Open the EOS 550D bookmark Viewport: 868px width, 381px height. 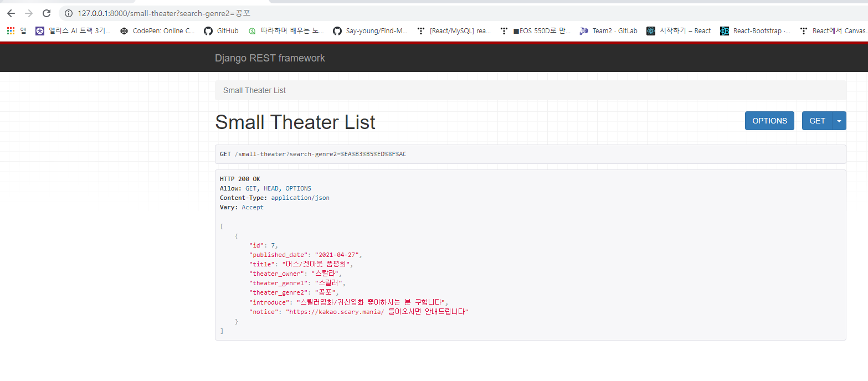click(x=535, y=31)
